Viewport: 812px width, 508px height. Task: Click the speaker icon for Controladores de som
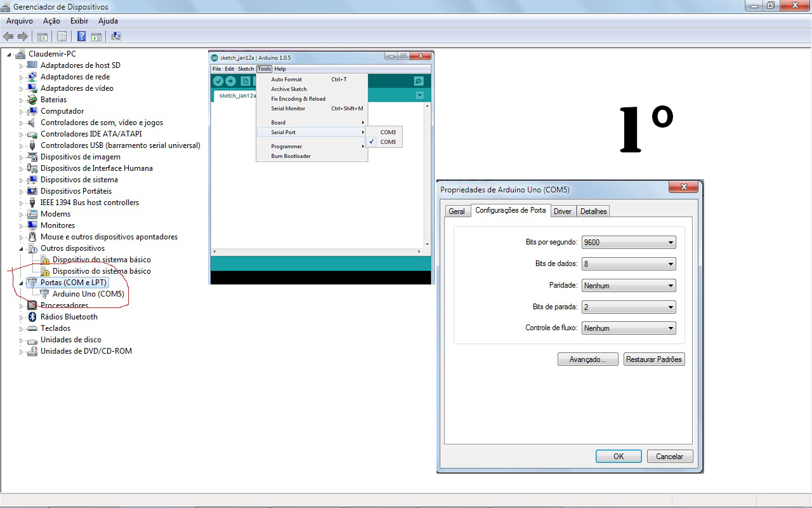pos(32,123)
